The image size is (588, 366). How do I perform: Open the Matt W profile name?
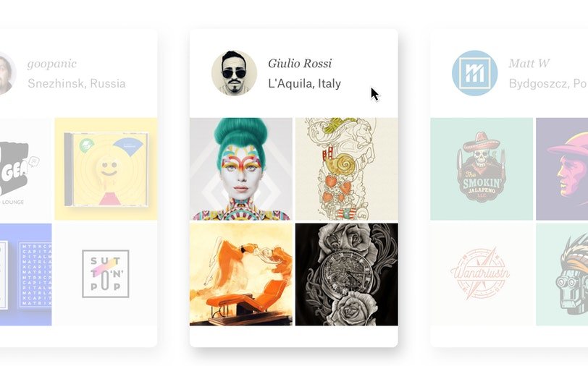tap(529, 64)
